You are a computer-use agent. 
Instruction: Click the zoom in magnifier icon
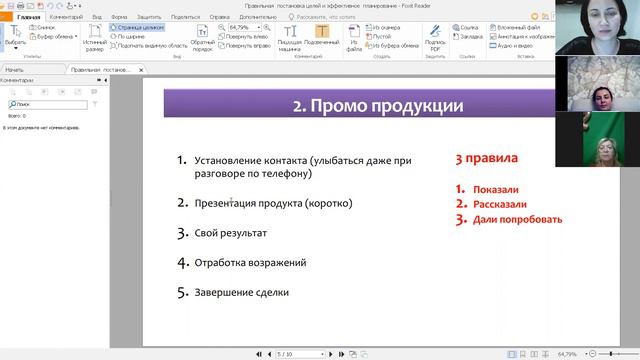click(x=267, y=27)
